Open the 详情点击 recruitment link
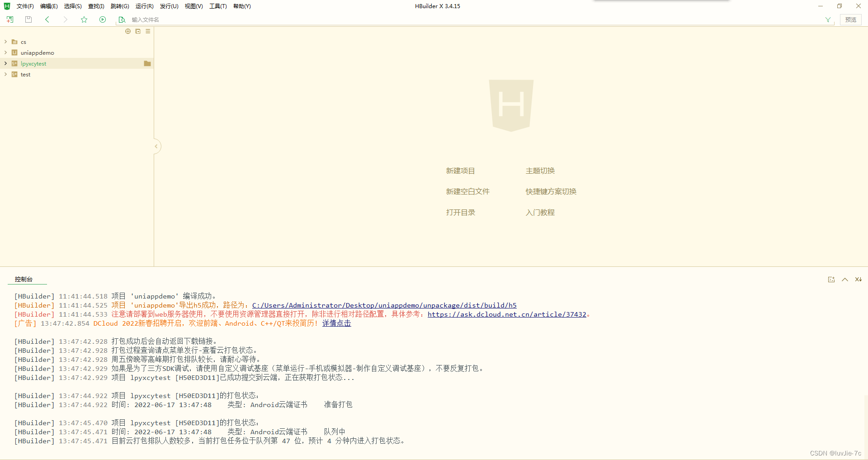This screenshot has width=868, height=460. click(336, 323)
